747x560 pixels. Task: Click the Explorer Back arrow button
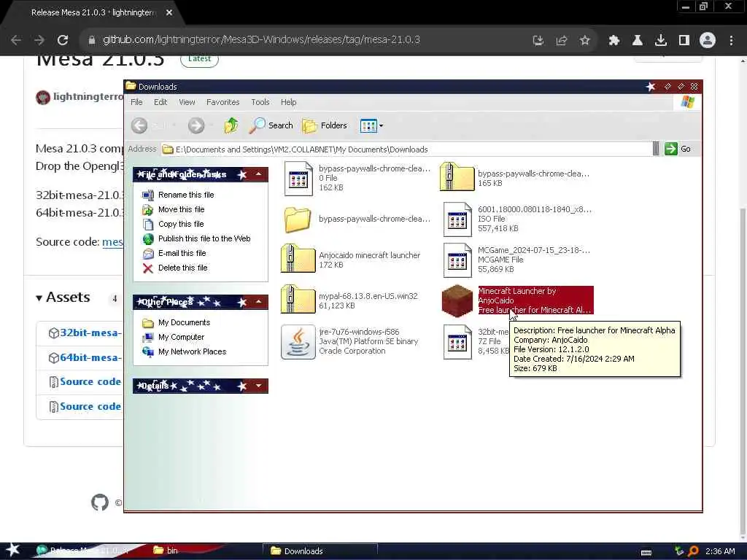[x=139, y=125]
